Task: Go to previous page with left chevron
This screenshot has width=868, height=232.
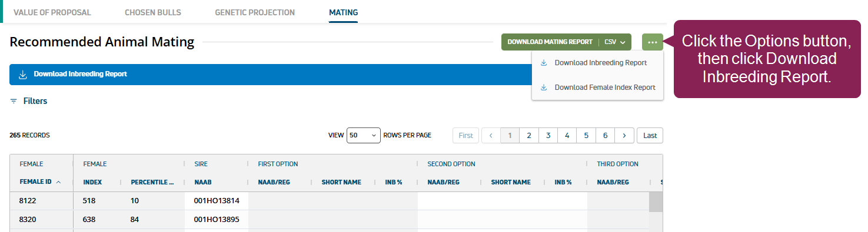Action: pos(491,135)
